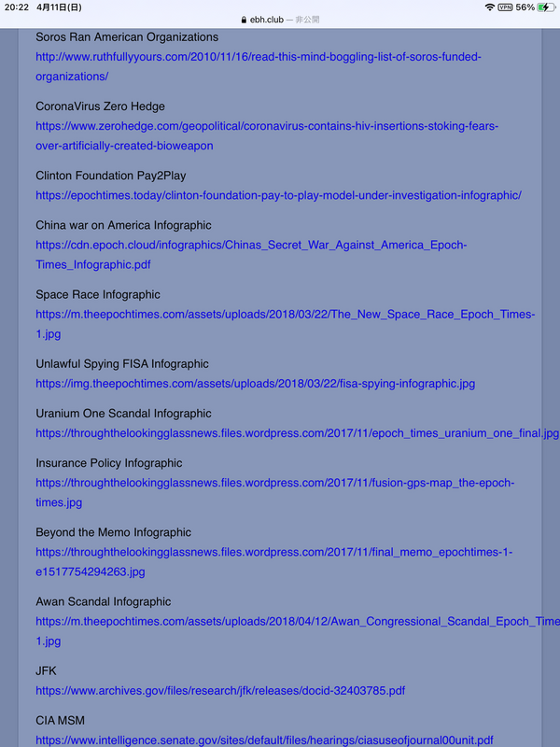Tap the lock icon beside ebh.club
The image size is (560, 747).
coord(244,19)
